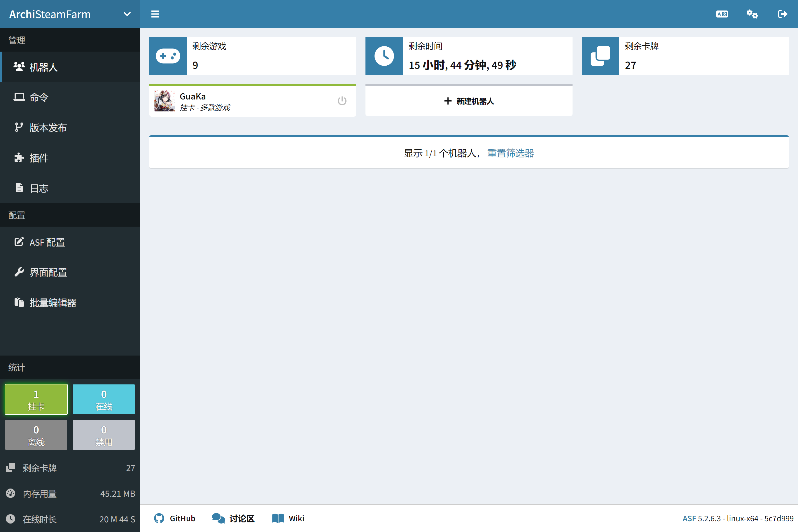Click the cards icon on top 剩余卡牌 card
Image resolution: width=798 pixels, height=532 pixels.
tap(601, 56)
